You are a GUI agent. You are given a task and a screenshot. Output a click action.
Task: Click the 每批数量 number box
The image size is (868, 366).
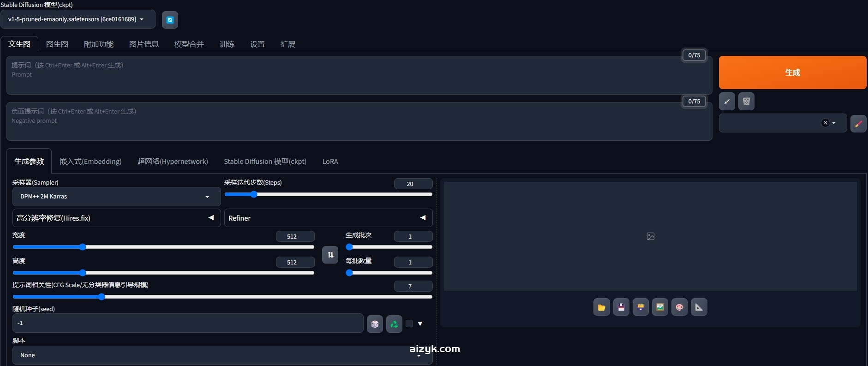pyautogui.click(x=413, y=262)
